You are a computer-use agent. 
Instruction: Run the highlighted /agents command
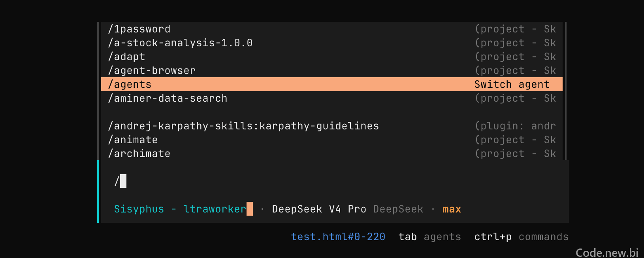click(332, 84)
